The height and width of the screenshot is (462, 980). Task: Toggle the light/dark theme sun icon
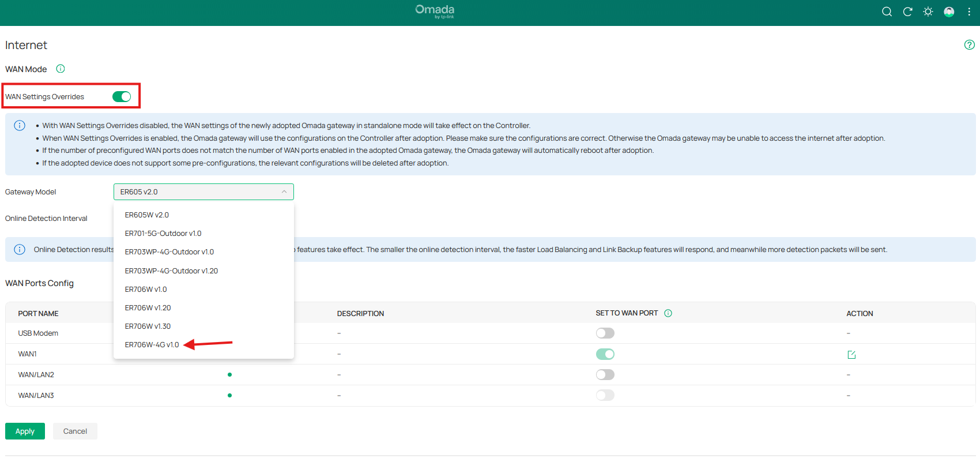[x=928, y=12]
